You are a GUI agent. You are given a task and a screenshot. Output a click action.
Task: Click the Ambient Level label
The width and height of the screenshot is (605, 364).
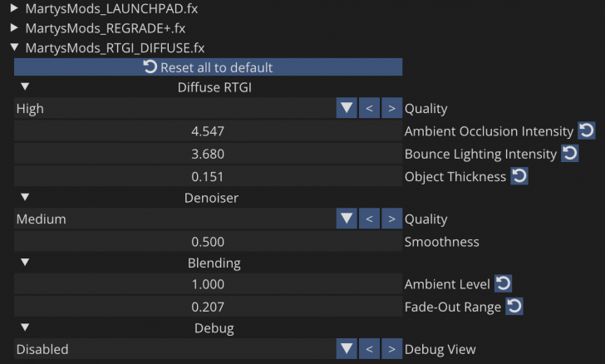(x=447, y=284)
